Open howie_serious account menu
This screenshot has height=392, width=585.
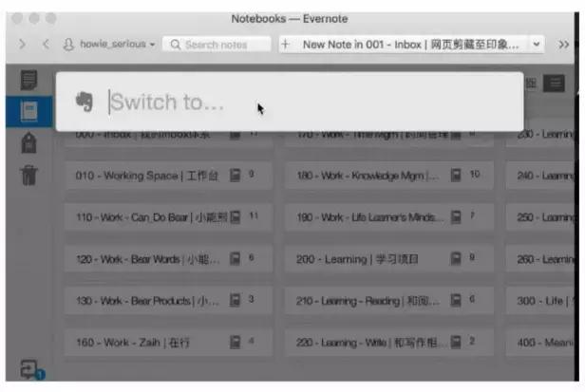tap(109, 45)
